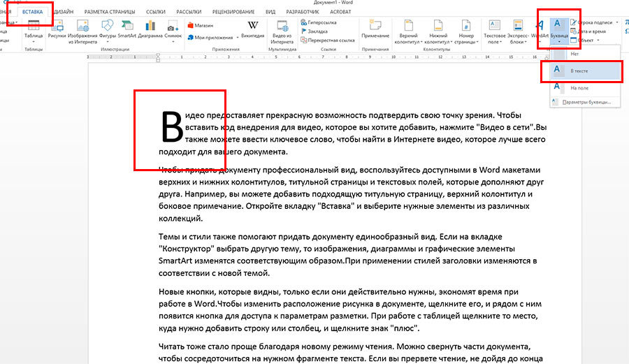
Task: Insert a picture with the Рисунки button
Action: click(57, 29)
